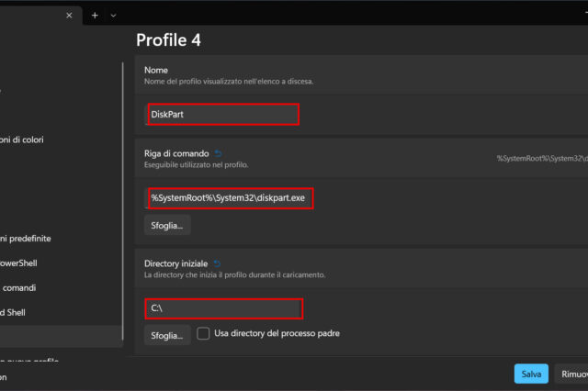588x391 pixels.
Task: Enable Usa directory del processo padre
Action: (x=204, y=333)
